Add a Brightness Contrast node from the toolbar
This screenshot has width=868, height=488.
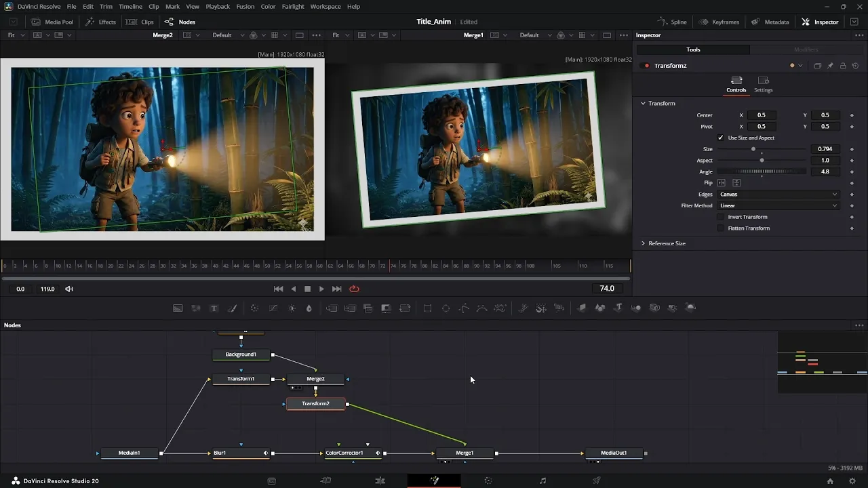pos(292,308)
